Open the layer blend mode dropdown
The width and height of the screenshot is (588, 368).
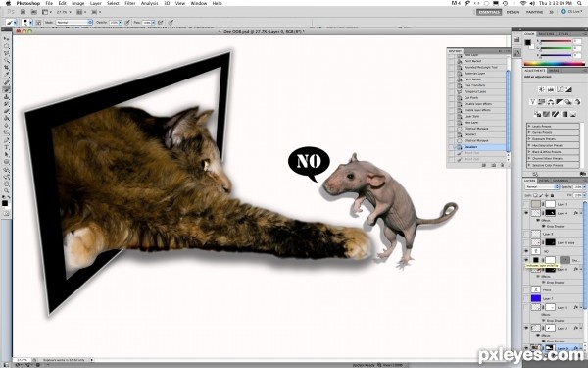[x=542, y=187]
